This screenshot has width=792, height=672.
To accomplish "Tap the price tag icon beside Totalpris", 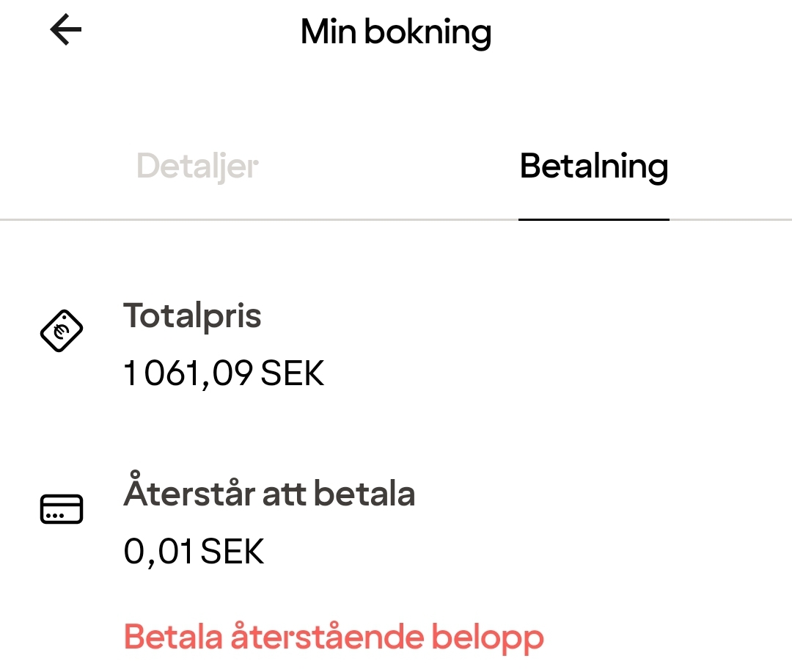I will tap(61, 331).
